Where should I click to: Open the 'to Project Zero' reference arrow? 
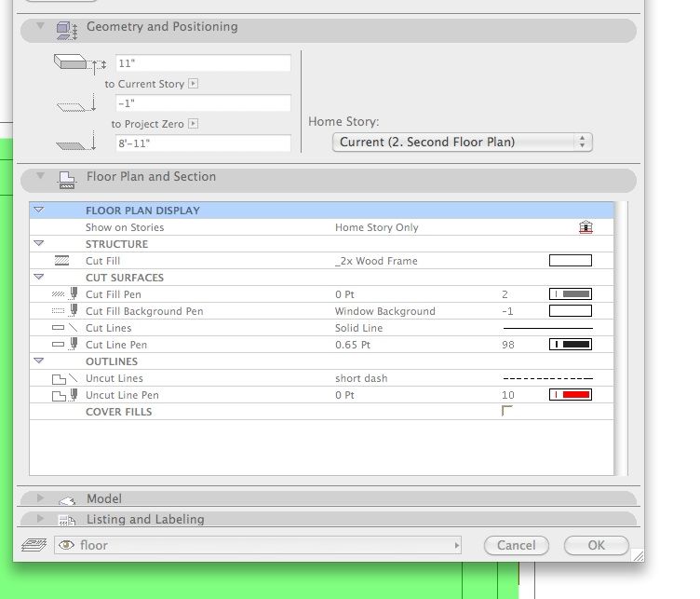[194, 123]
